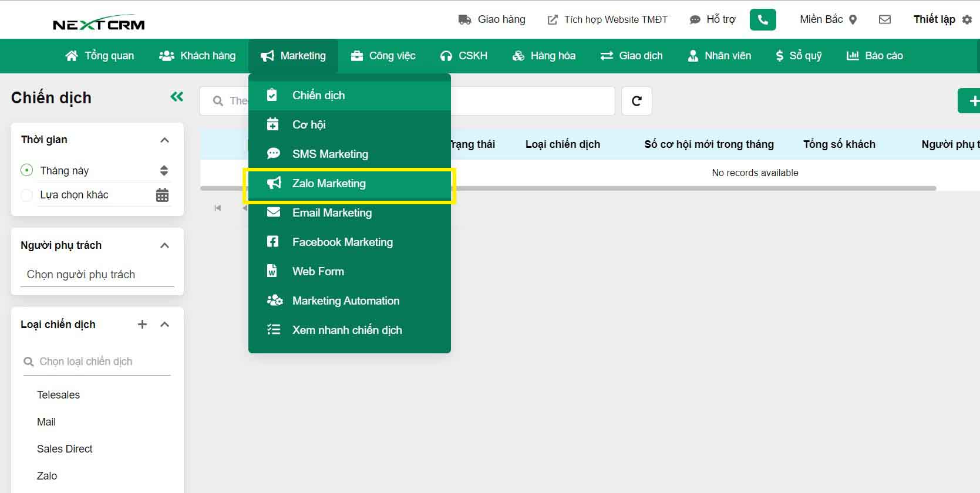Collapse sidebar with double chevron icon
The height and width of the screenshot is (493, 980).
coord(177,97)
